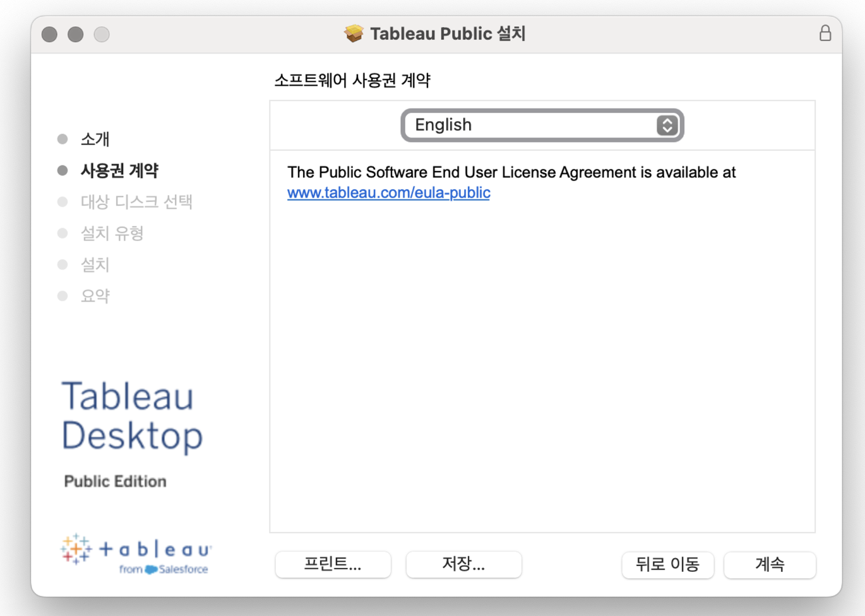
Task: Open the English language dropdown
Action: tap(542, 125)
